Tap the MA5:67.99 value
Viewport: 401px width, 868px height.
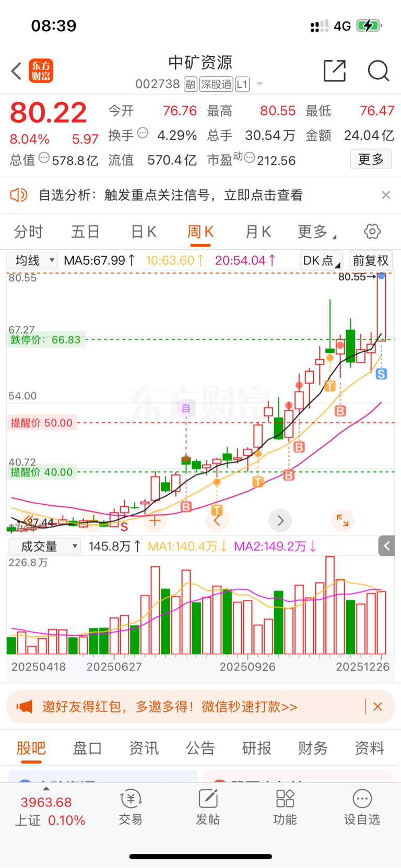pyautogui.click(x=99, y=260)
